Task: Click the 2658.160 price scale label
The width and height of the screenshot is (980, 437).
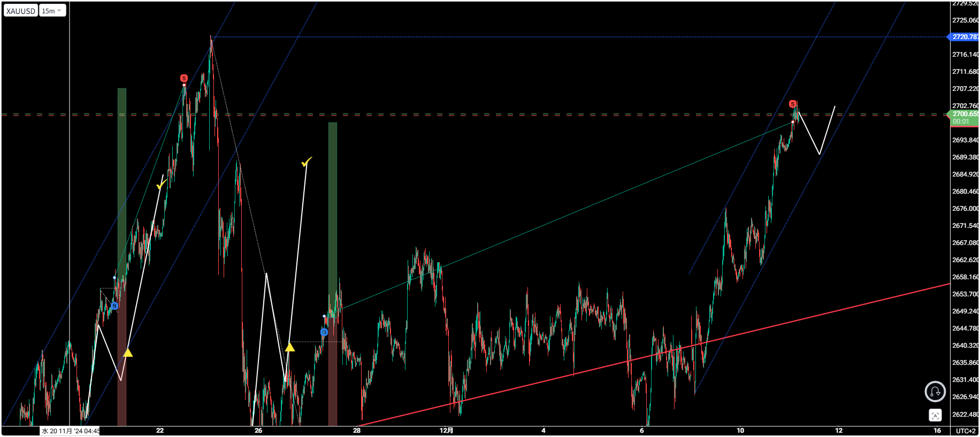Action: [x=965, y=277]
